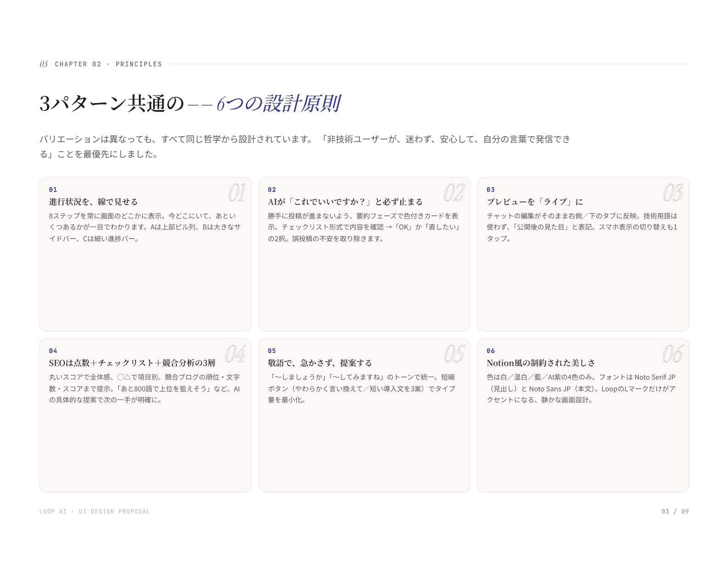Click the intro paragraph starting "バリエーションは異なっても"
This screenshot has width=728, height=563.
click(305, 146)
